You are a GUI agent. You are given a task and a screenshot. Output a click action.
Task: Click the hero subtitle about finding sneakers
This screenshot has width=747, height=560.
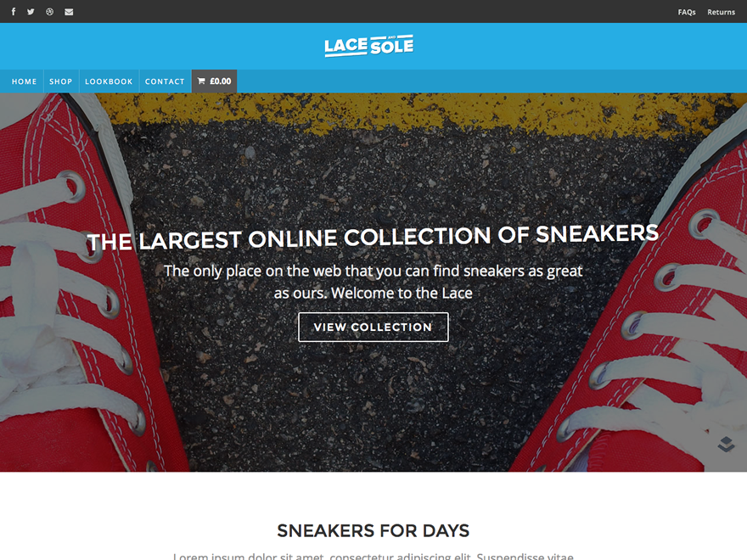[x=373, y=282]
